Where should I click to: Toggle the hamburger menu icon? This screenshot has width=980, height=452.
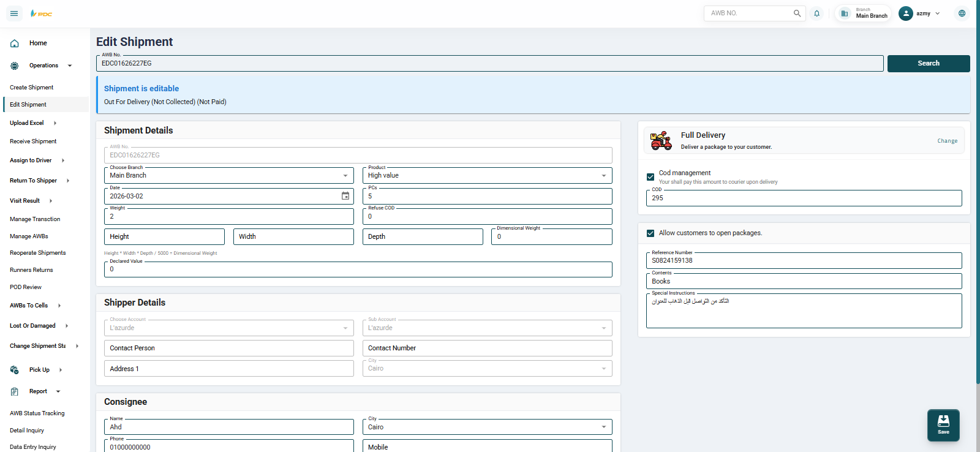tap(14, 13)
